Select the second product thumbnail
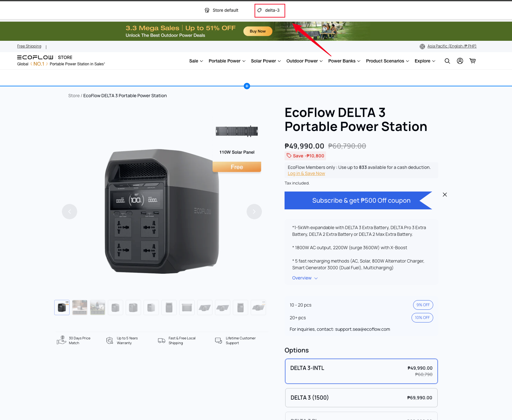512x420 pixels. point(80,308)
